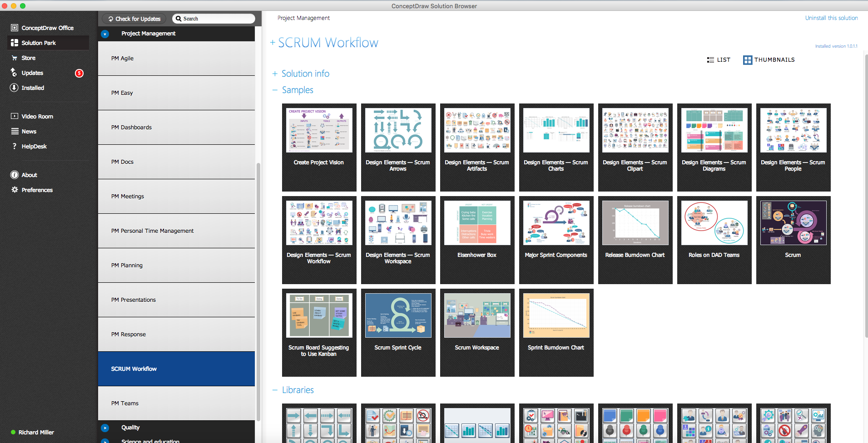Collapse the Project Management category arrow
This screenshot has width=868, height=443.
click(x=105, y=34)
